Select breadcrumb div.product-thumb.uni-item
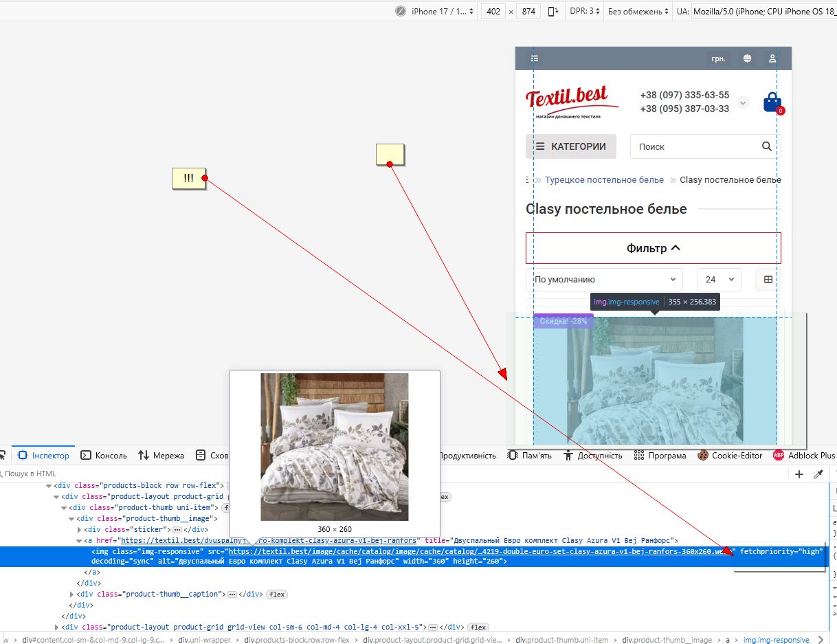This screenshot has height=644, width=837. tap(561, 640)
